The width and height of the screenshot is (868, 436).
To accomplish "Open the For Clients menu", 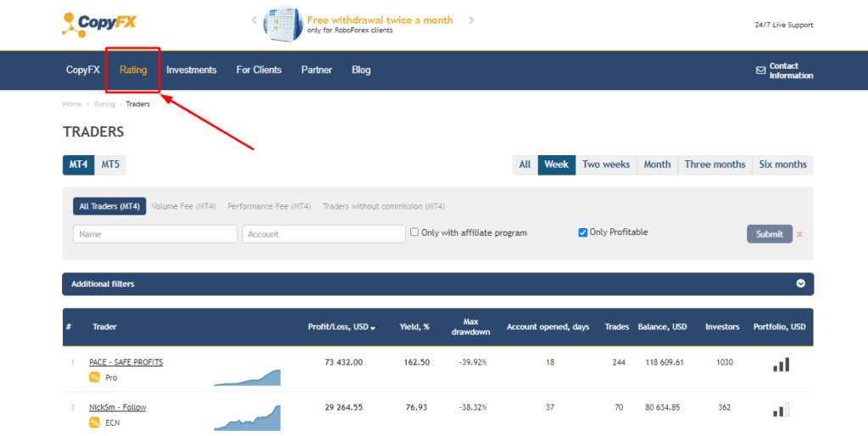I will click(259, 70).
